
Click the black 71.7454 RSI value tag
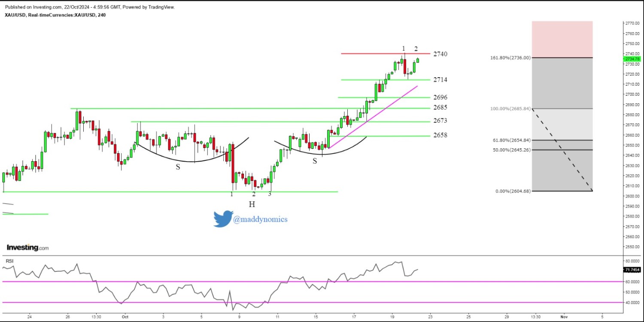click(x=631, y=270)
